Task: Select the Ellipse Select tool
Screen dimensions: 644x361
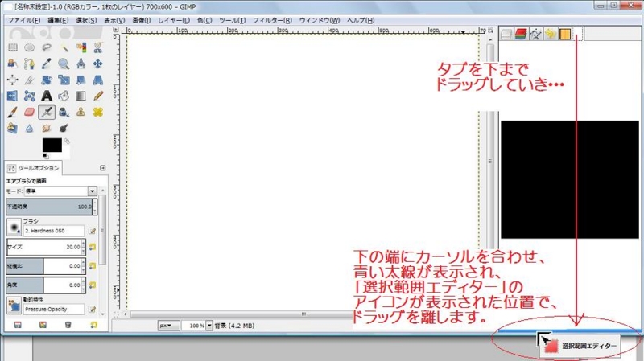Action: pos(29,47)
